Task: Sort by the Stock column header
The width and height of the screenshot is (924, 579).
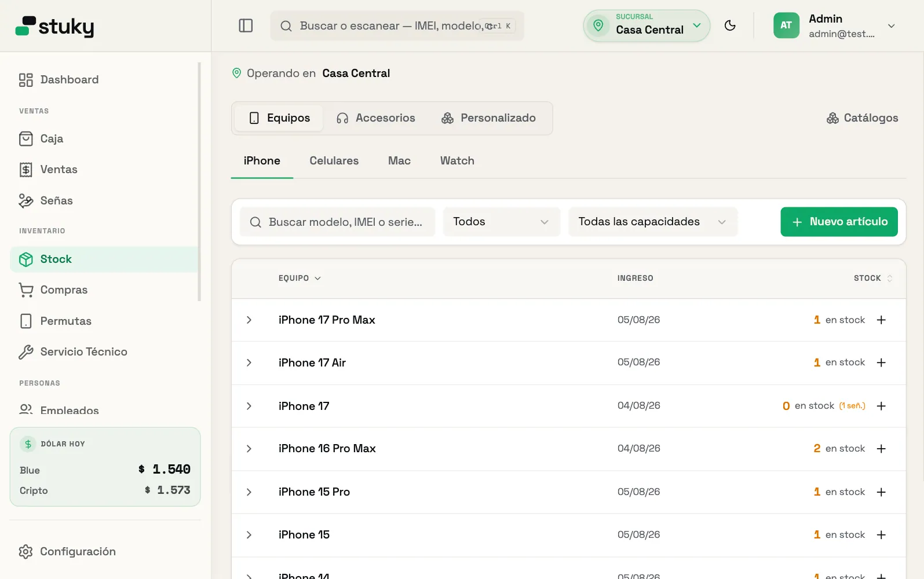Action: pyautogui.click(x=873, y=278)
